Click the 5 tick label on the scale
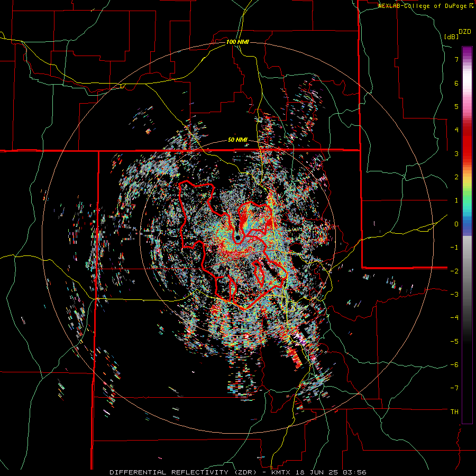Viewport: 476px width, 476px height. pyautogui.click(x=456, y=106)
